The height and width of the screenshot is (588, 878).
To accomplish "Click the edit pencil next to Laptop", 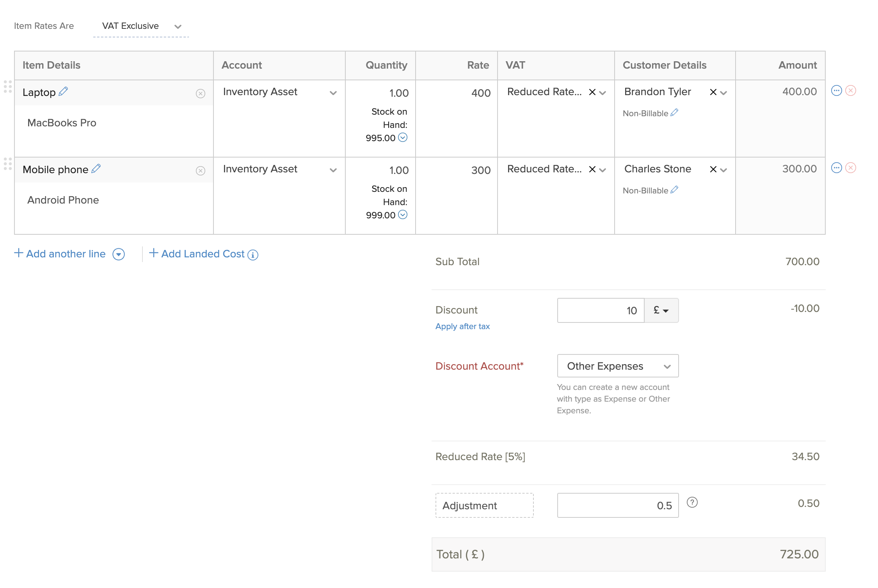I will click(x=63, y=92).
